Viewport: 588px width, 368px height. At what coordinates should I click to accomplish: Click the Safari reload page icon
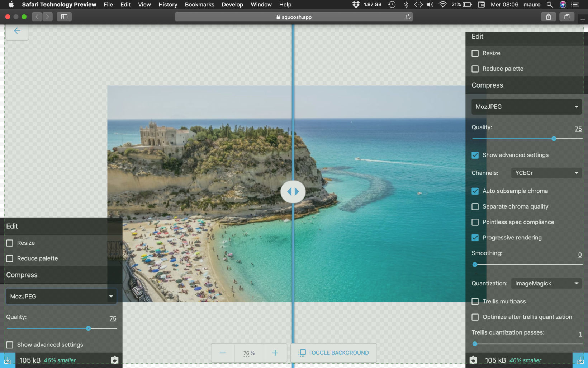[x=408, y=17]
